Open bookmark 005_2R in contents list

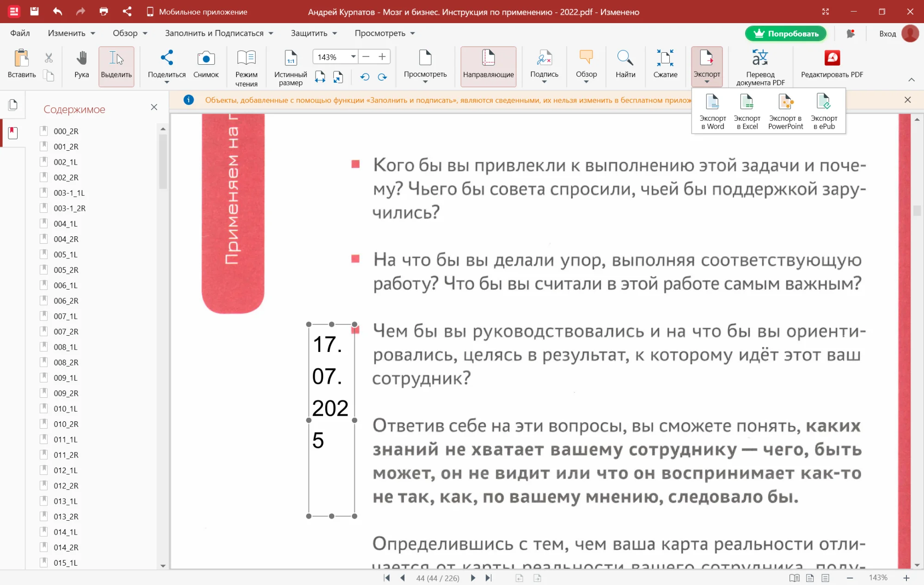(x=66, y=270)
